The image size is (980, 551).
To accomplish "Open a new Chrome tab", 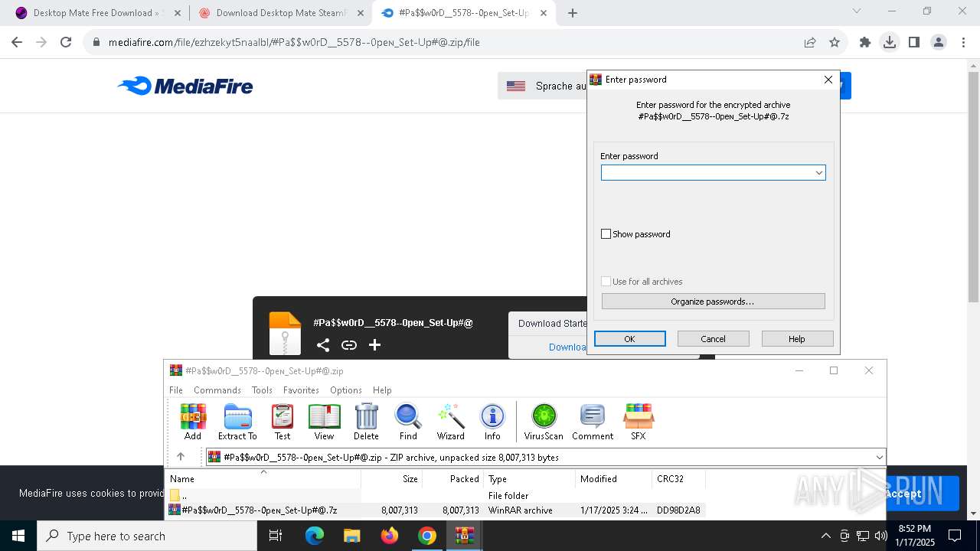I will pos(573,13).
